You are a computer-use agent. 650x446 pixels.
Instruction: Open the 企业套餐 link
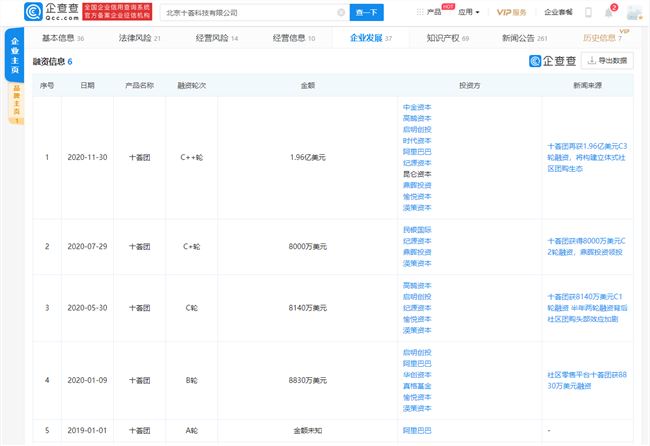point(558,12)
